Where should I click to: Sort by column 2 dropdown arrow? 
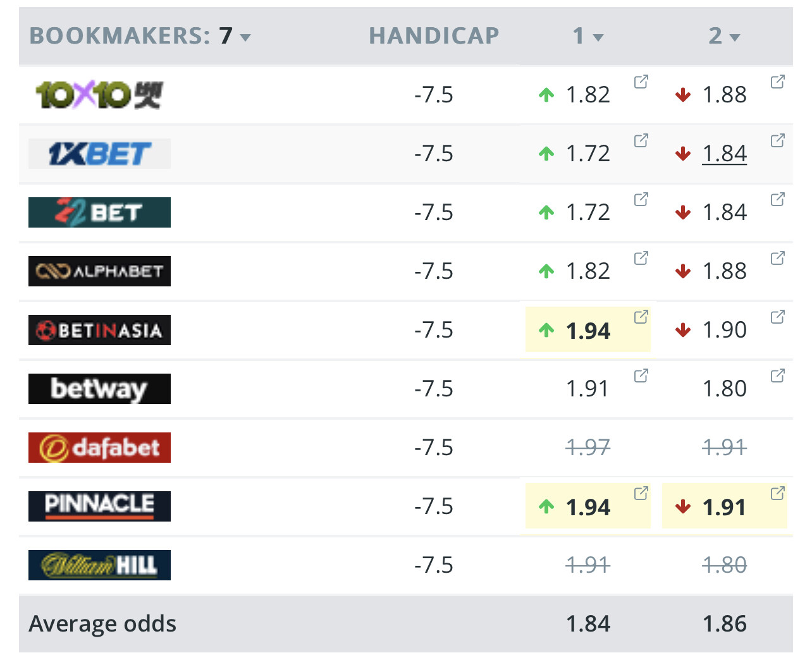coord(735,37)
